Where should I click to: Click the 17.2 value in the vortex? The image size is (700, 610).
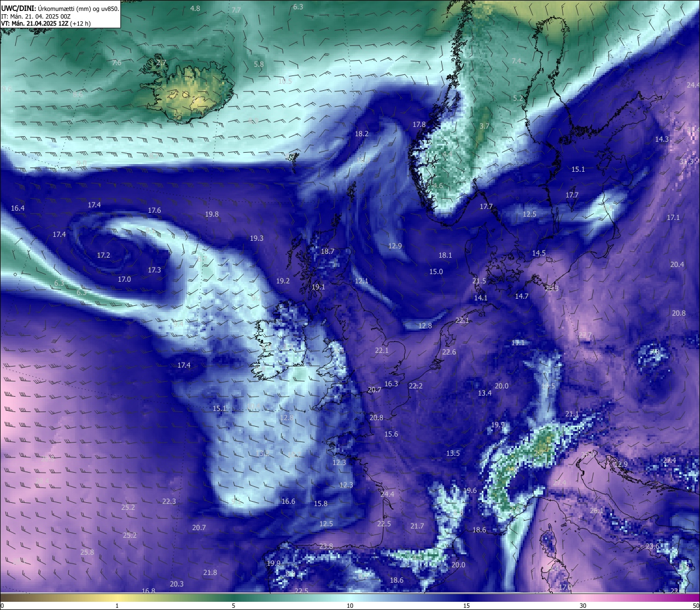click(103, 255)
